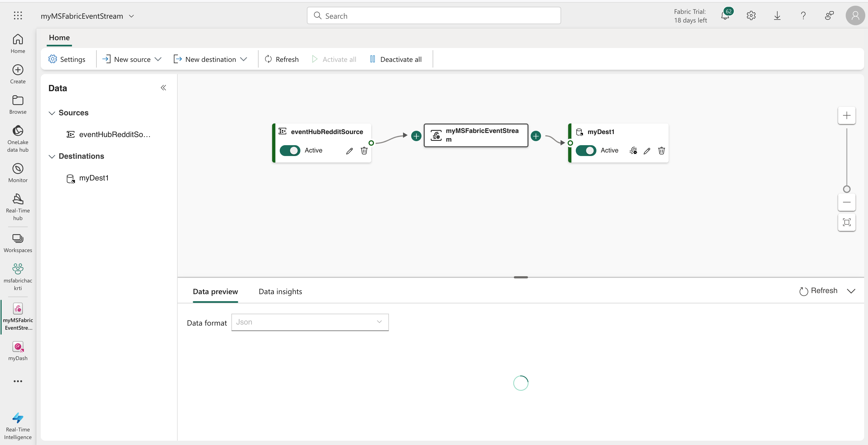Click the notifications bell icon
The height and width of the screenshot is (445, 868).
[725, 16]
